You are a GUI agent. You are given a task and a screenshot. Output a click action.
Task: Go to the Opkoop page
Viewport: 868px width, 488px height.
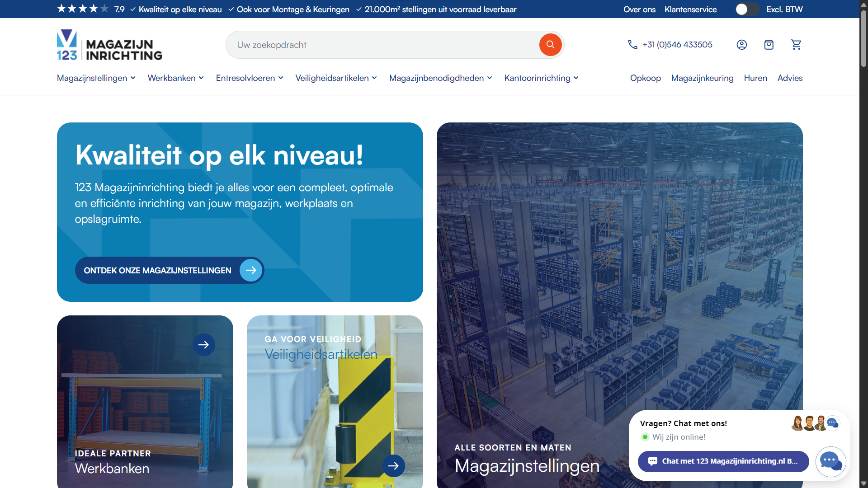[x=645, y=78]
